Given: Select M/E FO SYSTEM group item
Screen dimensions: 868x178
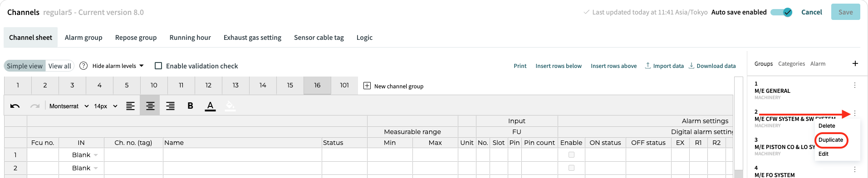Looking at the screenshot, I should point(775,172).
